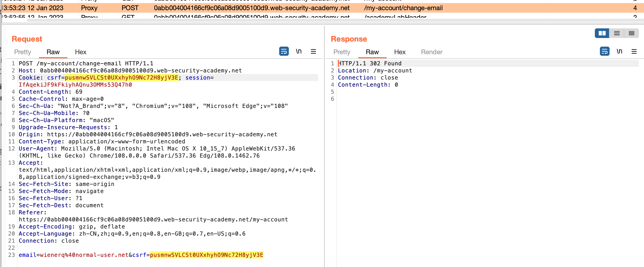This screenshot has height=267, width=644.
Task: Switch Response view to Pretty tab
Action: (x=342, y=52)
